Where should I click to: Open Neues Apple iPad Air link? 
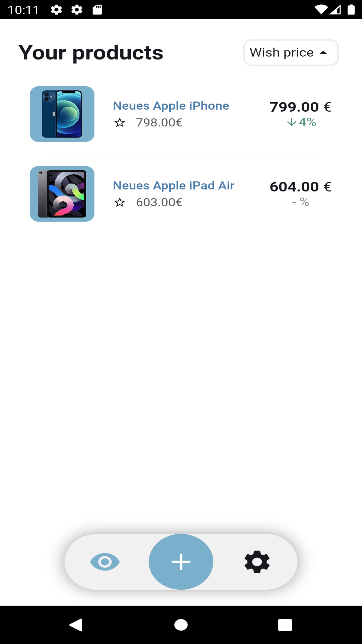coord(174,185)
